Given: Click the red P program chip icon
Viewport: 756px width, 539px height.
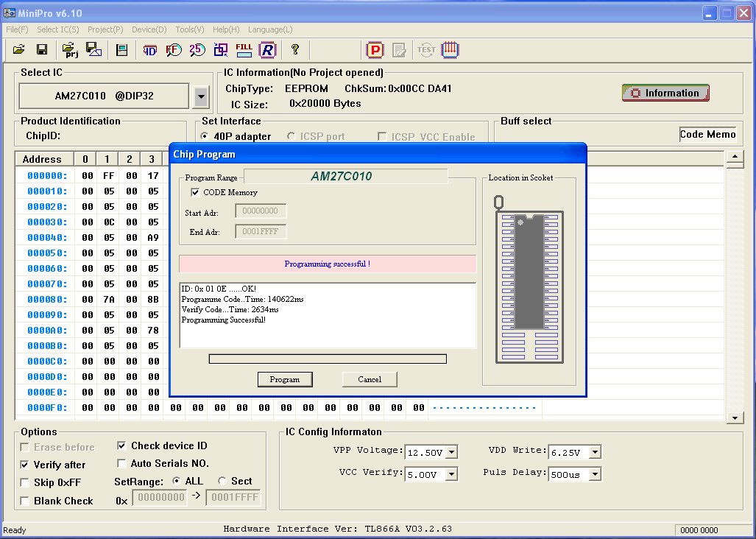Looking at the screenshot, I should [375, 49].
